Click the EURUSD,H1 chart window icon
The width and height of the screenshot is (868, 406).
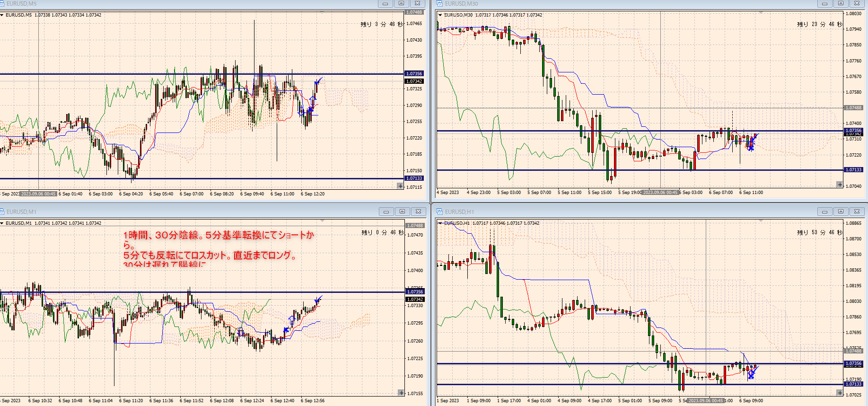(x=439, y=212)
